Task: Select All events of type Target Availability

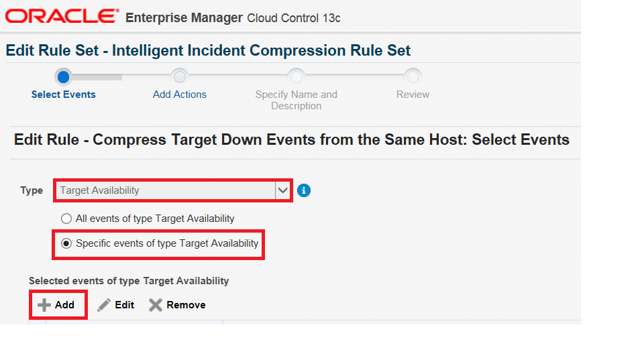Action: click(x=66, y=219)
